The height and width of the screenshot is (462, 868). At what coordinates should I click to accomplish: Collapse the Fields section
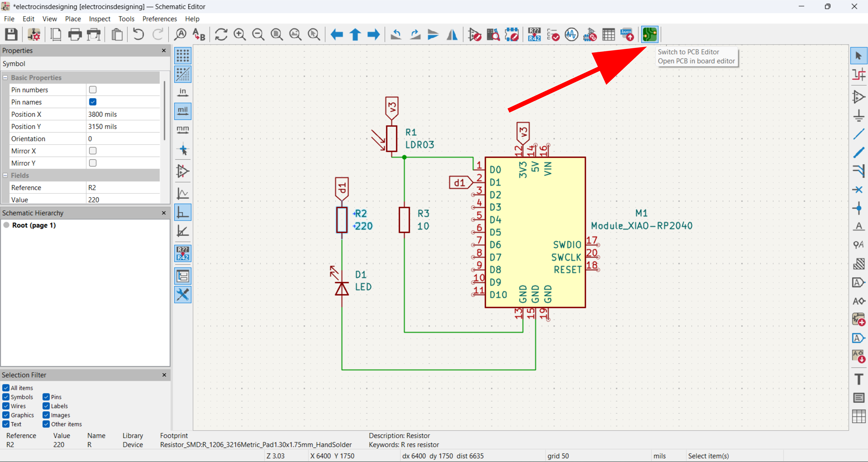pos(5,175)
